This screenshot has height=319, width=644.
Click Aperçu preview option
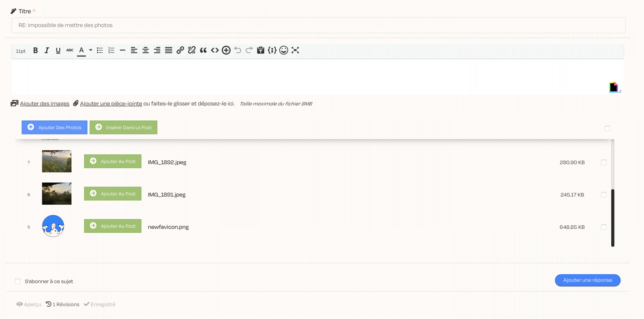pyautogui.click(x=29, y=304)
